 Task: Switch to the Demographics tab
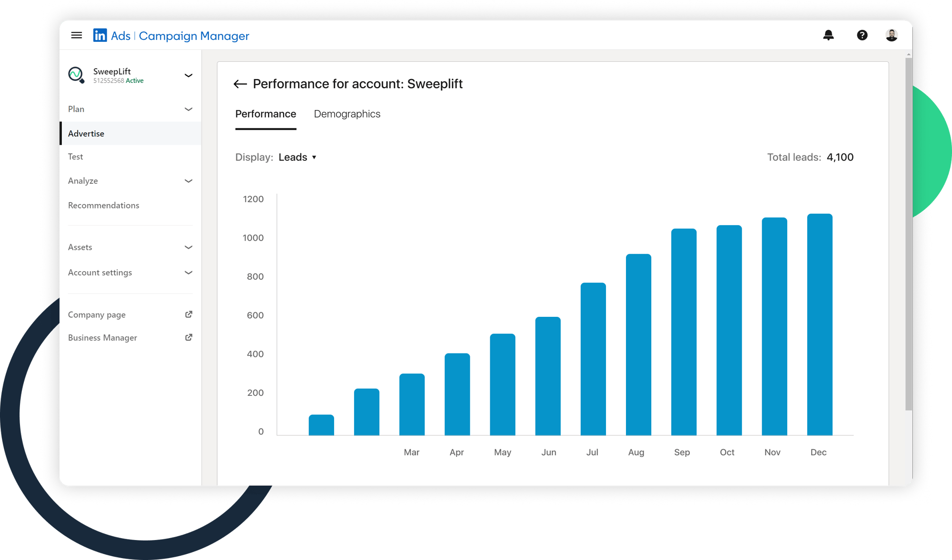pyautogui.click(x=347, y=114)
